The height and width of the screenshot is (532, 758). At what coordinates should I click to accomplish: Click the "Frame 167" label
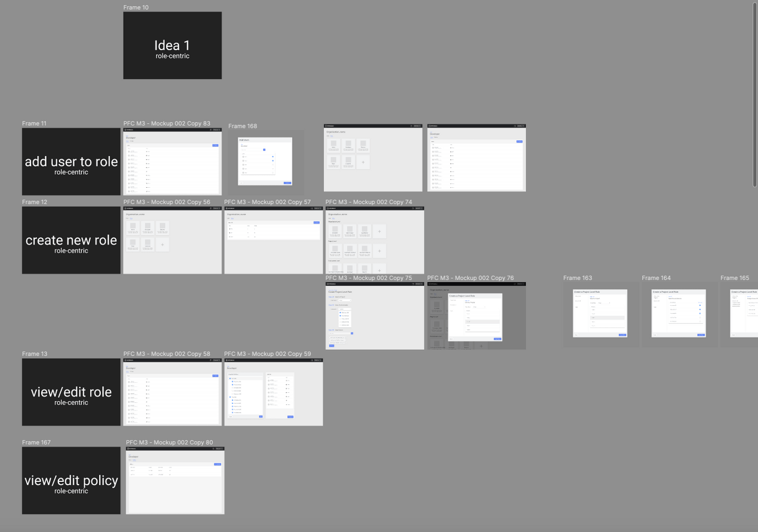pyautogui.click(x=36, y=442)
